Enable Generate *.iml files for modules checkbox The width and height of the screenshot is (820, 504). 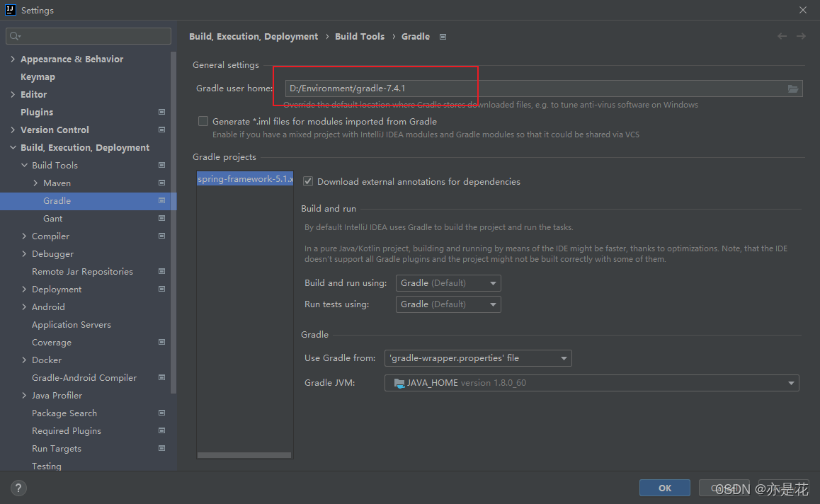click(203, 121)
